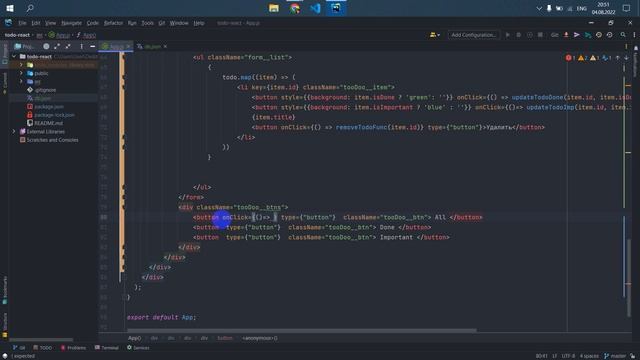Viewport: 640px width, 360px height.
Task: Click UTF-8 encoding in status bar
Action: 568,356
